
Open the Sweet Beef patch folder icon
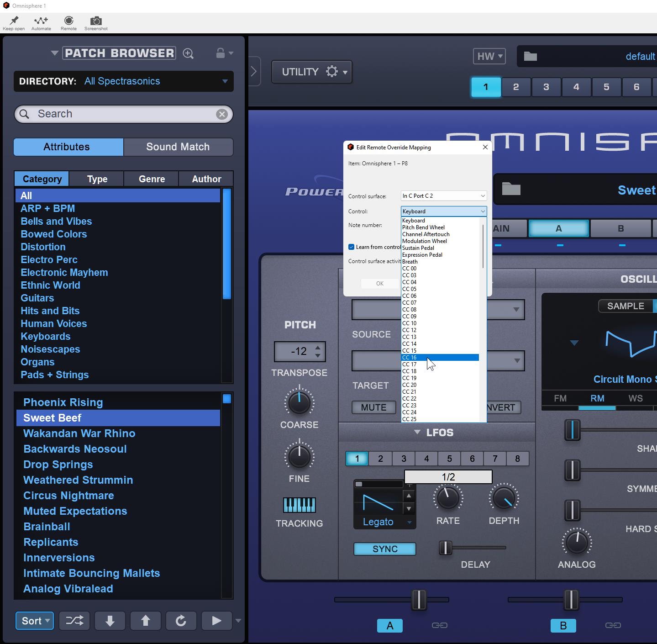tap(511, 189)
